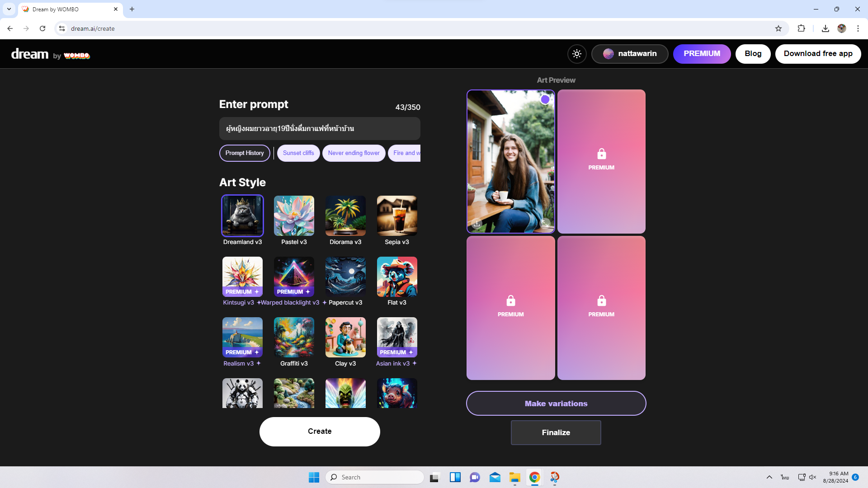Toggle the light/dark theme sun icon
The height and width of the screenshot is (488, 868).
[577, 54]
